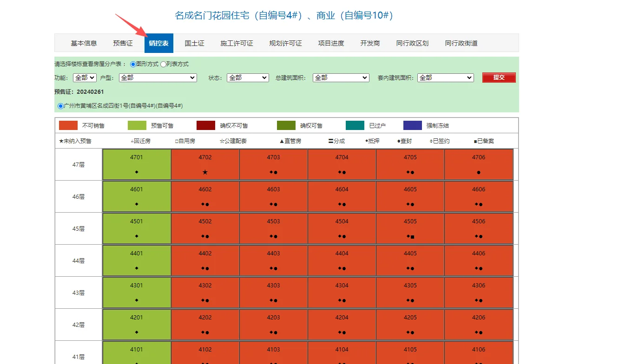Click the ●查封 legend symbol
Viewport: 619px width, 364px height.
click(404, 141)
